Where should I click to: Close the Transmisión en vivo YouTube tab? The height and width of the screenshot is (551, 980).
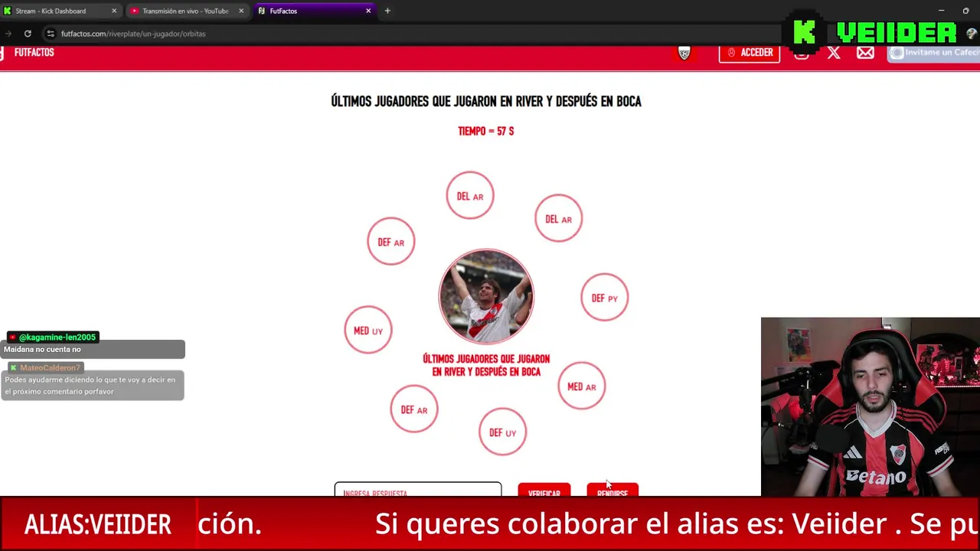coord(241,11)
